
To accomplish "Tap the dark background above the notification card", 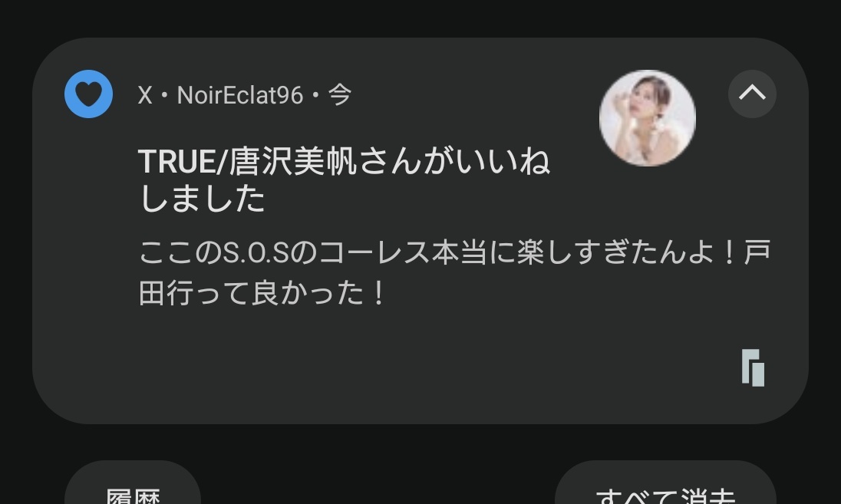I will click(x=420, y=17).
